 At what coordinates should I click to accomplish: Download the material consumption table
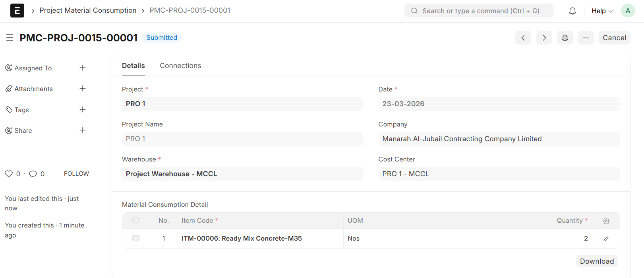point(597,261)
